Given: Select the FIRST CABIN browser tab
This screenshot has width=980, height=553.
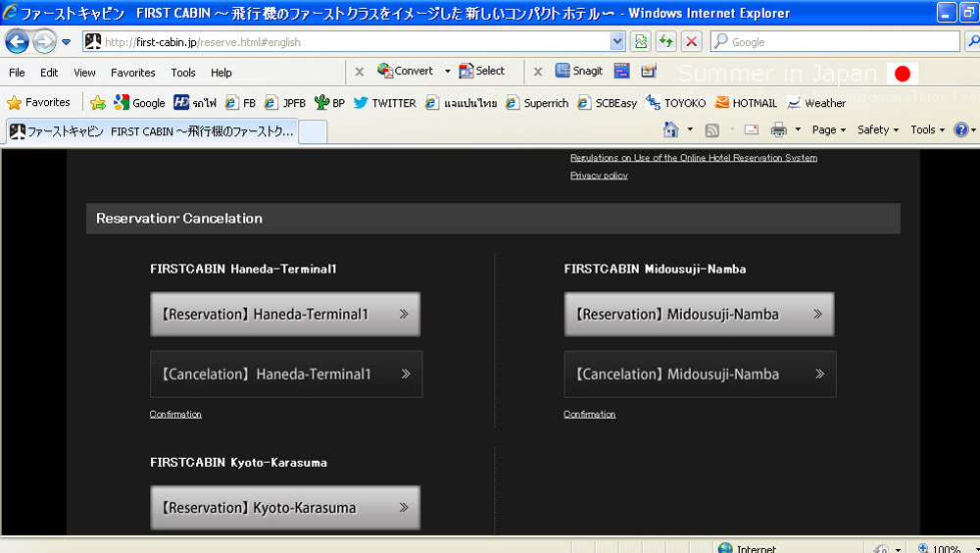Looking at the screenshot, I should point(152,131).
